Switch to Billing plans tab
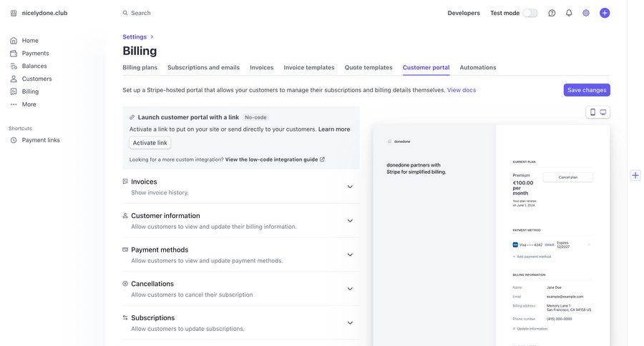Viewport: 644px width, 346px height. coord(140,67)
